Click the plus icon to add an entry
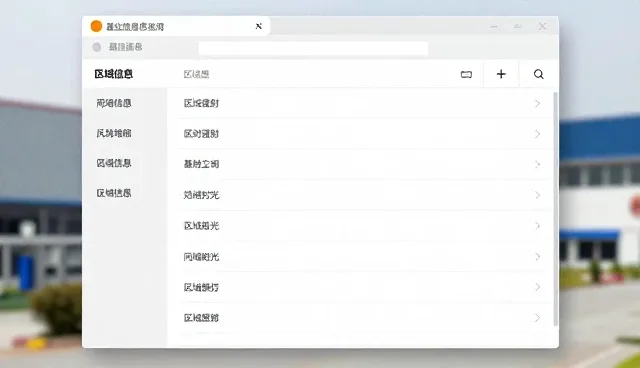This screenshot has width=640, height=368. (501, 74)
